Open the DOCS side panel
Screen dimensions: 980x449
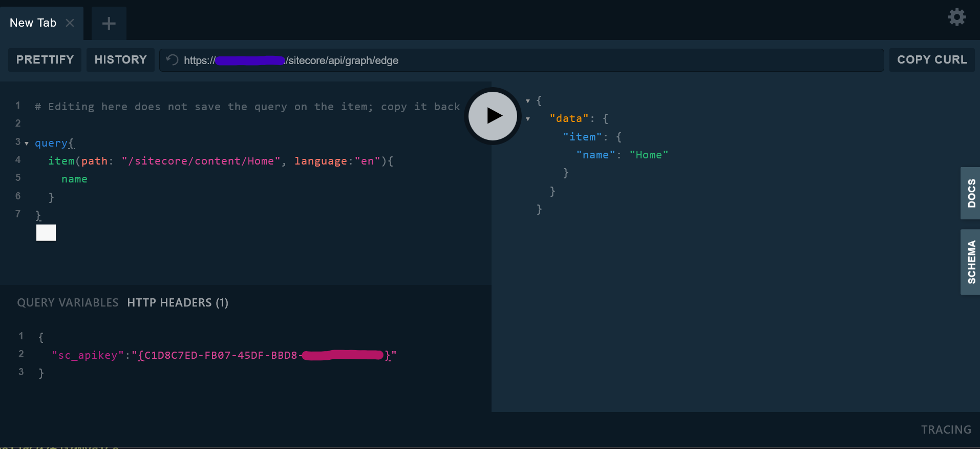[970, 193]
